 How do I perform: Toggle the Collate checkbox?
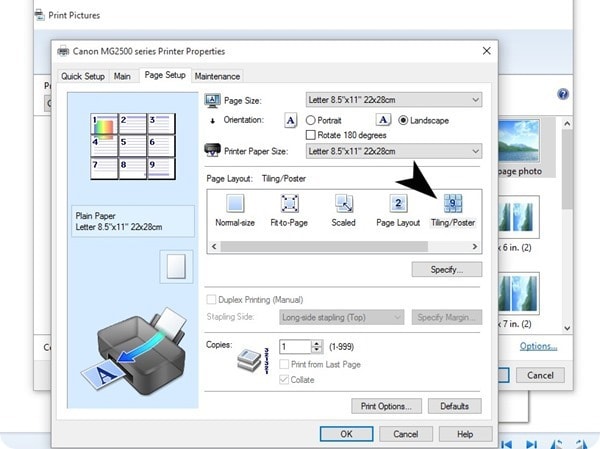pos(284,380)
